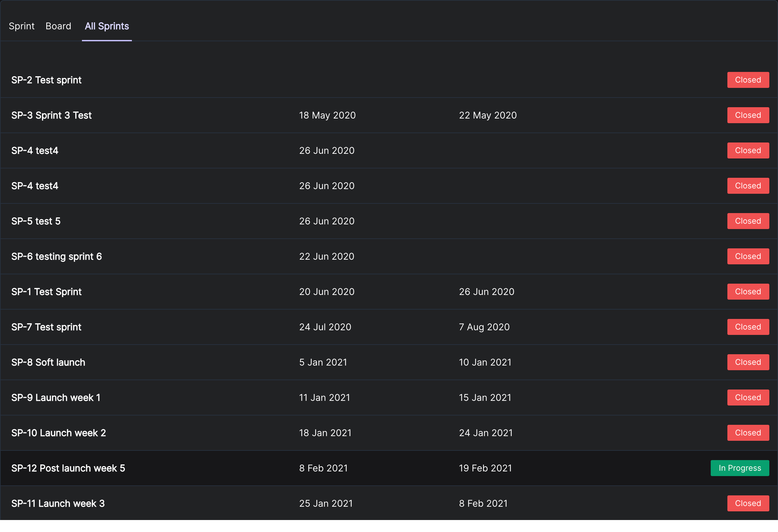Open SP-12 Post launch week 5
This screenshot has width=778, height=532.
click(68, 468)
